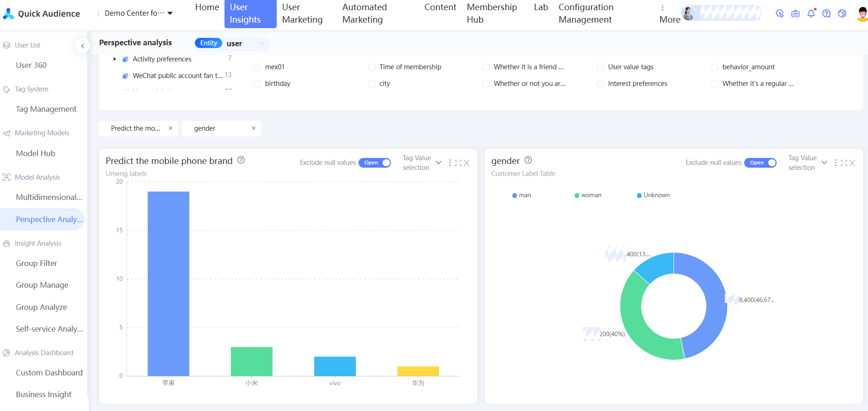868x411 pixels.
Task: Click the help icon beside Predict the mobile phone brand
Action: (241, 160)
